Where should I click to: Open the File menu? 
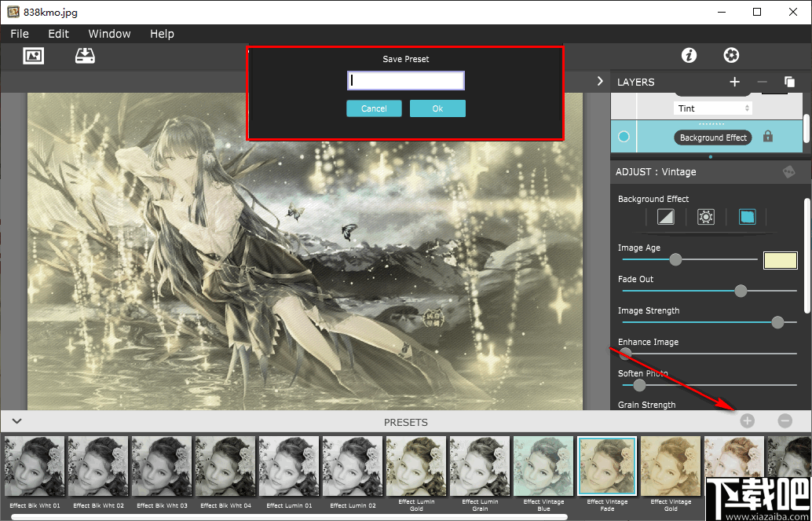[x=20, y=34]
